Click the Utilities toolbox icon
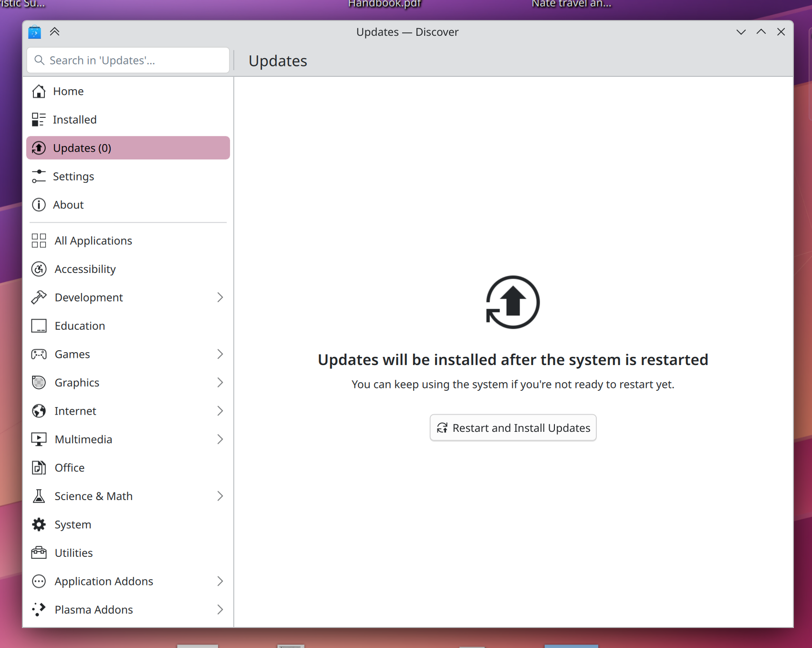The height and width of the screenshot is (648, 812). tap(39, 553)
